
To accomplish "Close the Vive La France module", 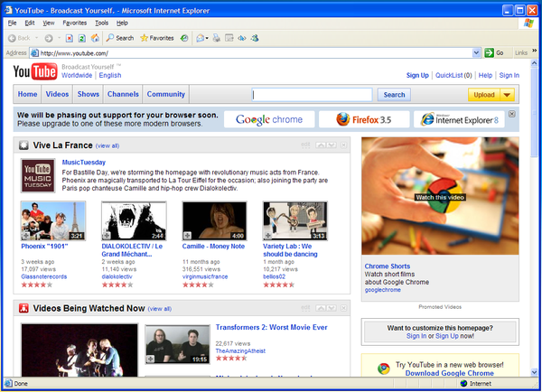I will 343,145.
